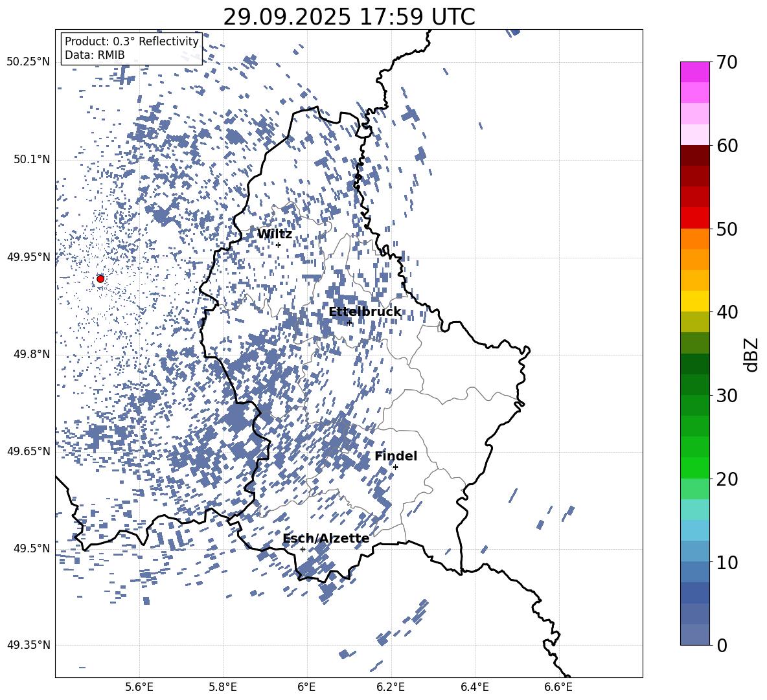Click the 60 colorbar tick label

[727, 146]
